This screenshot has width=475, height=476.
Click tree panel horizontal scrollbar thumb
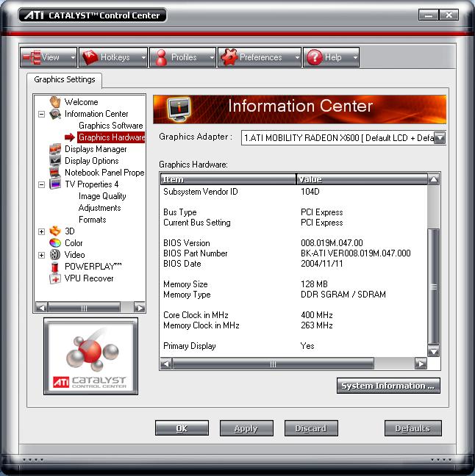[84, 308]
